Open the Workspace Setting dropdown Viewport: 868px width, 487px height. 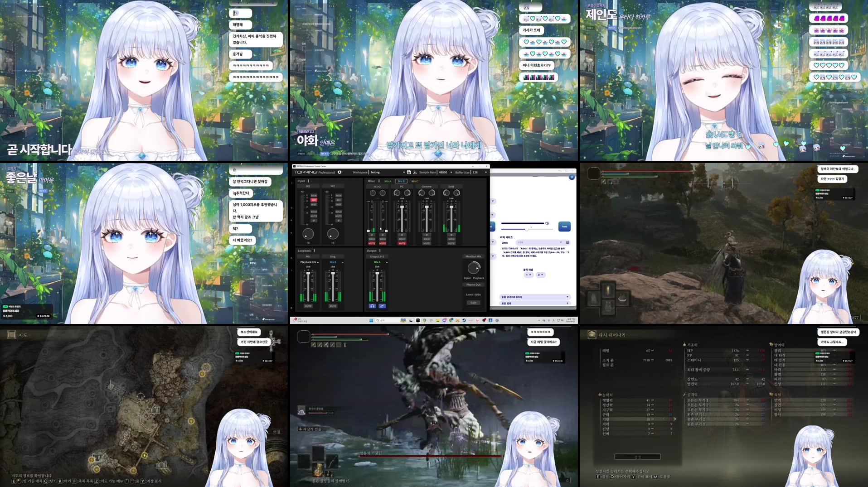click(x=388, y=172)
